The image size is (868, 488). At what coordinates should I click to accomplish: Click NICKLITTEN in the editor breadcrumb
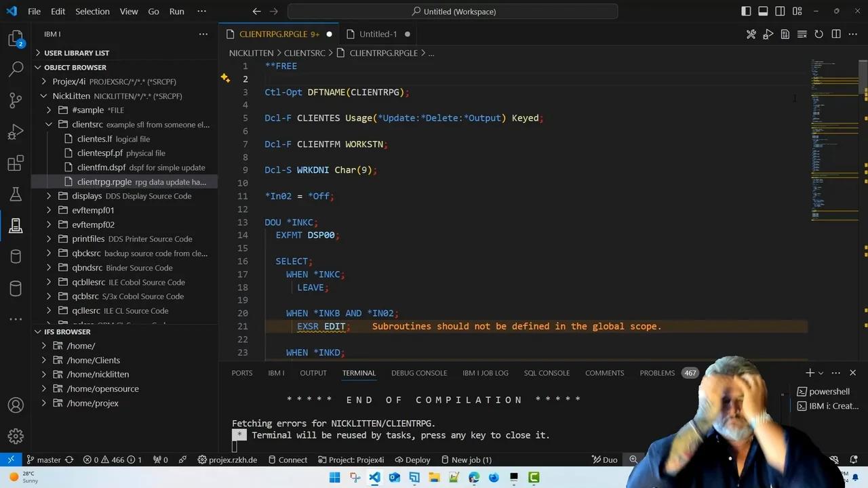pos(251,53)
